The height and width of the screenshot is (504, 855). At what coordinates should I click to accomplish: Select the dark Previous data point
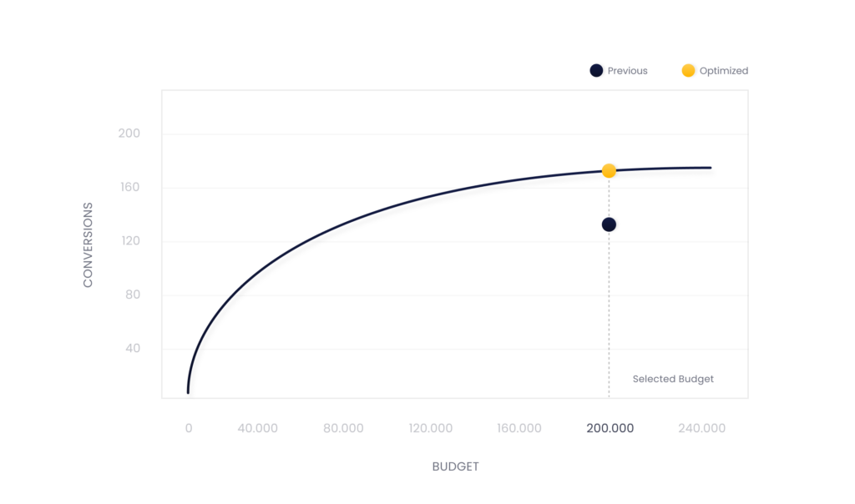point(609,224)
